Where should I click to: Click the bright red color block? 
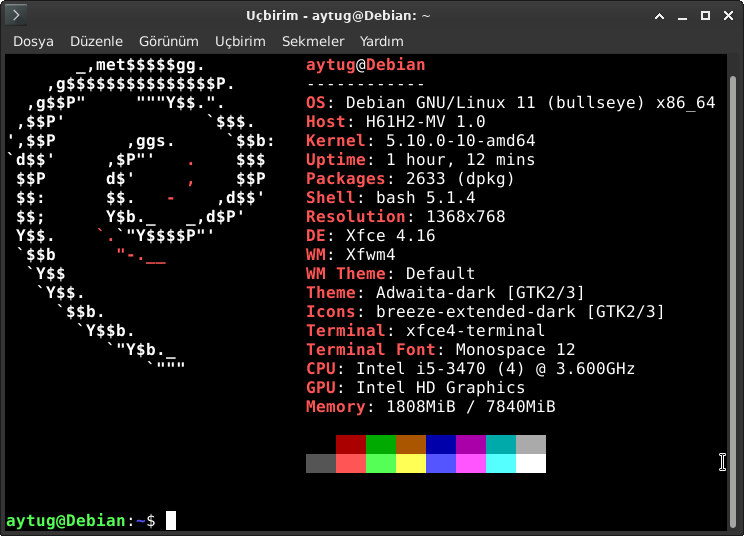click(x=351, y=463)
